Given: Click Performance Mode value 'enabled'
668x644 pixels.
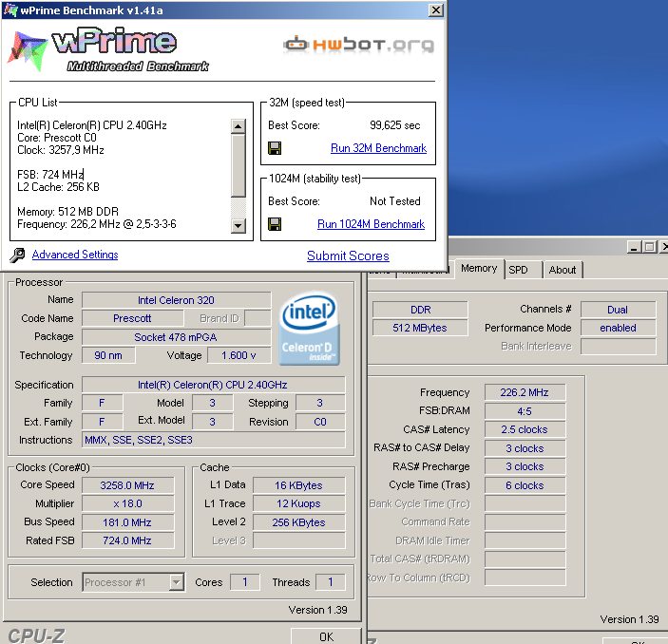Looking at the screenshot, I should pyautogui.click(x=618, y=328).
